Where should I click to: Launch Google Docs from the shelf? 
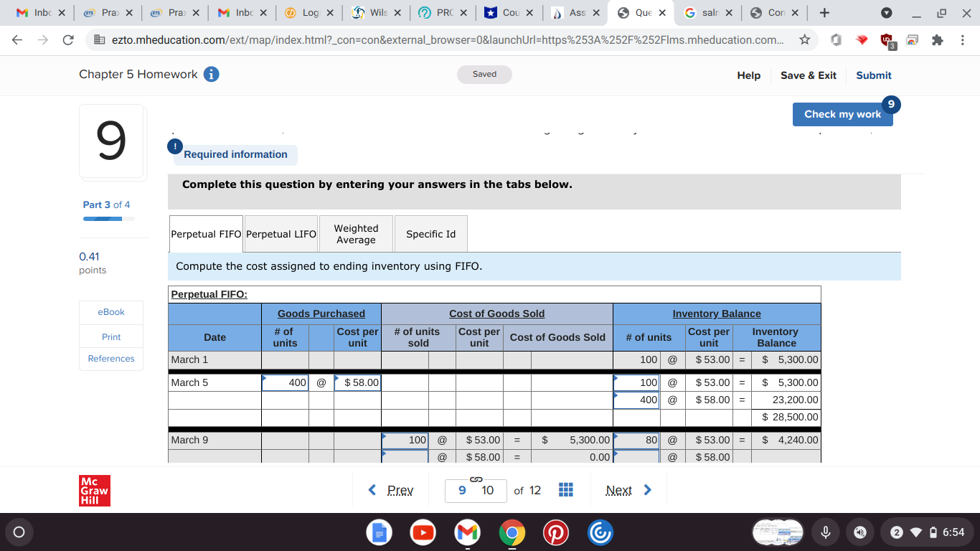[x=380, y=532]
